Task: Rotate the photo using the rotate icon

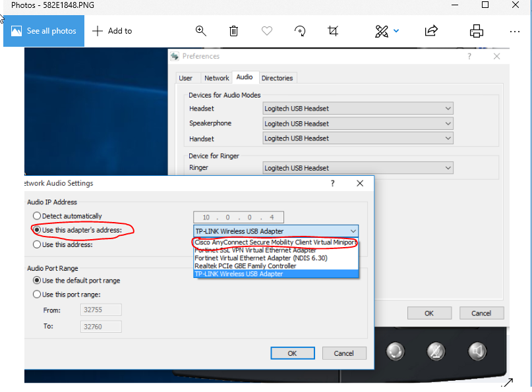Action: [300, 31]
